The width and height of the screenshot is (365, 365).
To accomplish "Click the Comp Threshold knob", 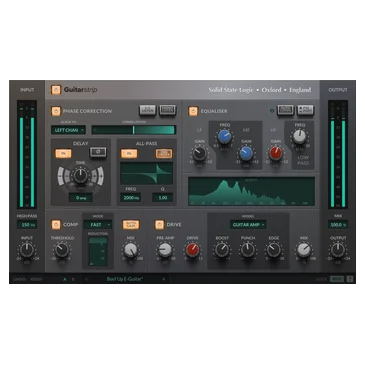I will pyautogui.click(x=62, y=250).
